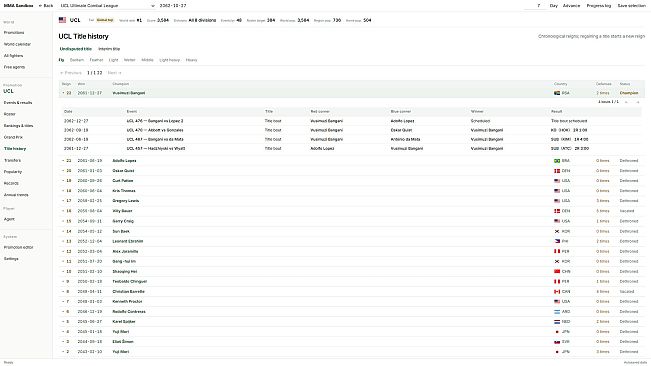Screen dimensions: 651x366
Task: Open Settings in the sidebar
Action: 11,259
